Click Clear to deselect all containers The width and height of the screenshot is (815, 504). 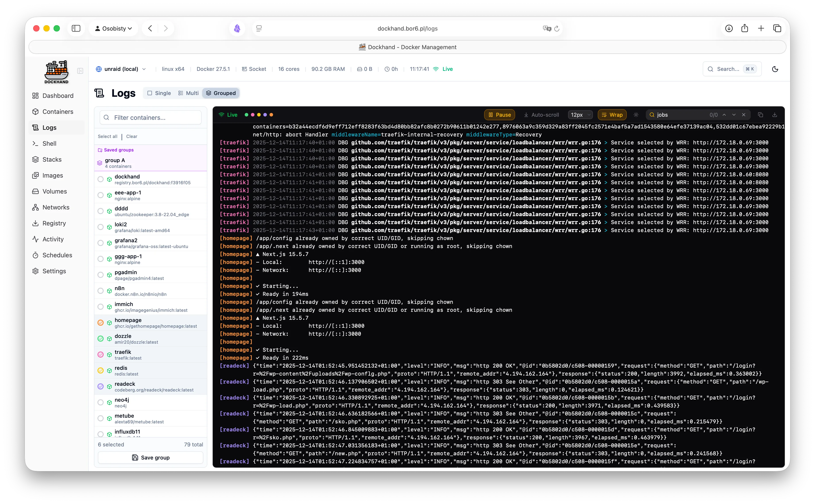[131, 136]
